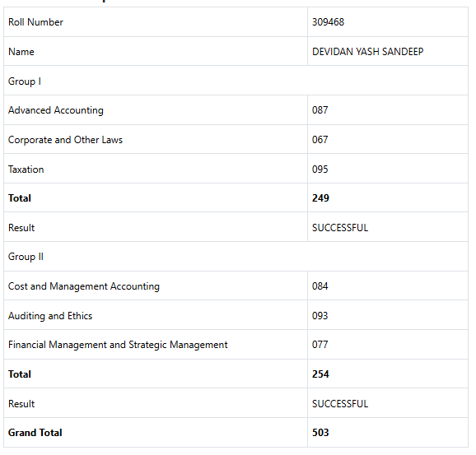This screenshot has height=455, width=476.
Task: Select marks 077 for Financial Management
Action: coord(320,345)
